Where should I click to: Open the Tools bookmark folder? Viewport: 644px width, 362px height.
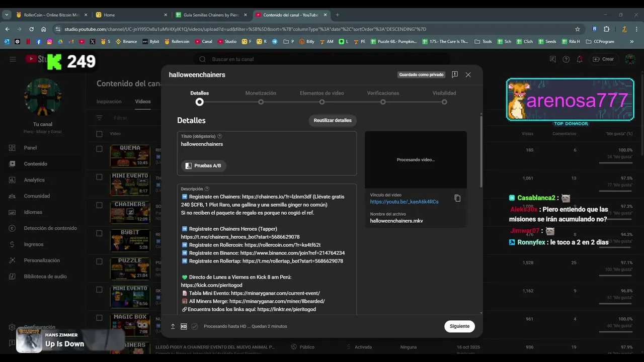(483, 42)
